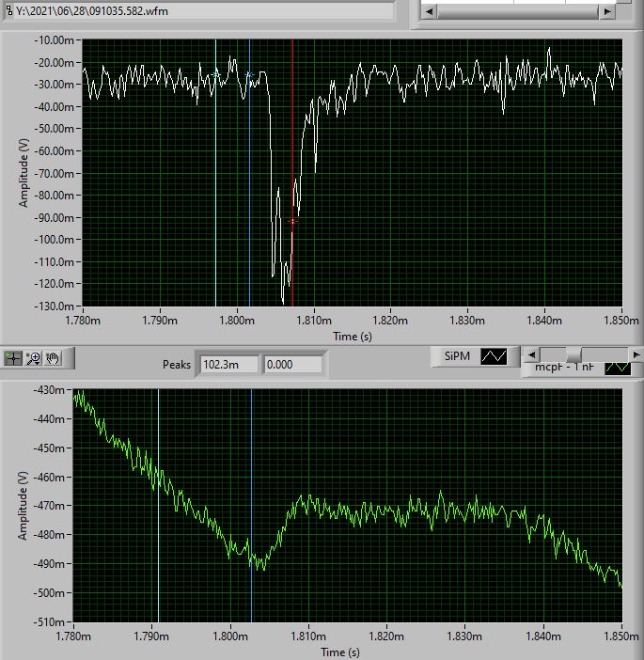Image resolution: width=644 pixels, height=660 pixels.
Task: Click the Peaks label
Action: click(177, 365)
